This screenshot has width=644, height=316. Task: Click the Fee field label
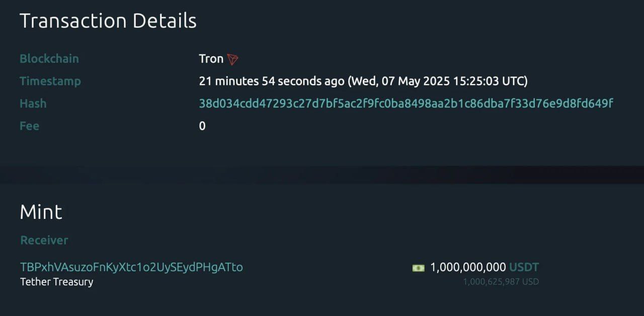point(29,126)
